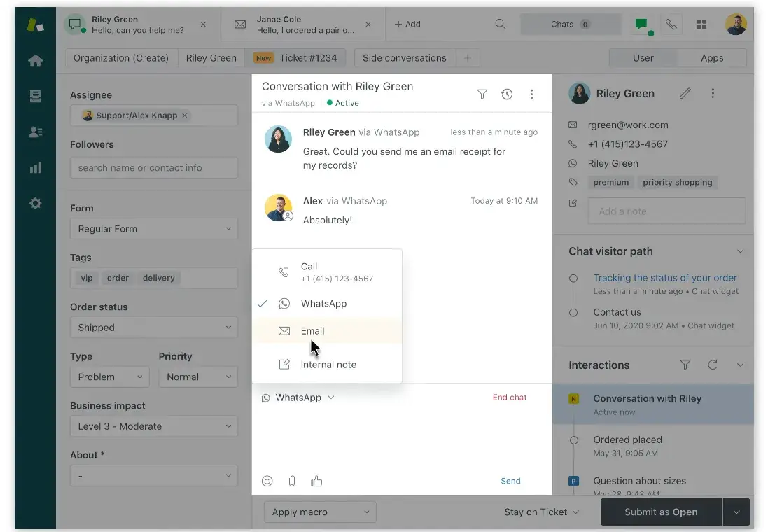The width and height of the screenshot is (775, 532).
Task: Open the About dropdown
Action: click(x=154, y=476)
